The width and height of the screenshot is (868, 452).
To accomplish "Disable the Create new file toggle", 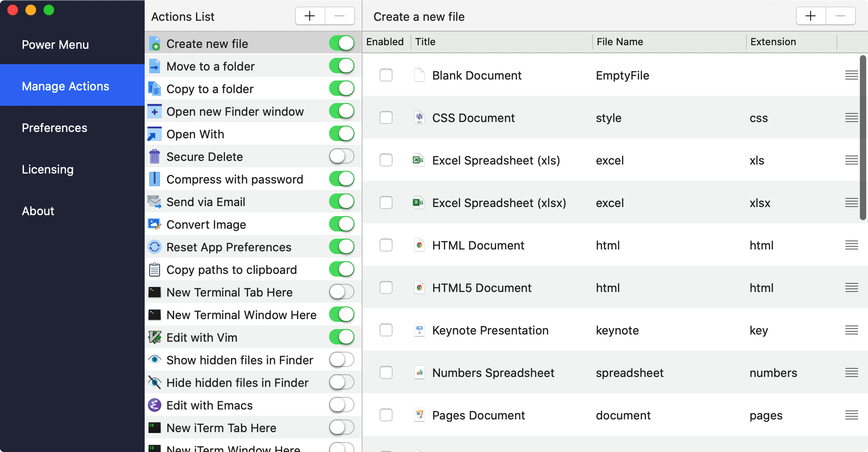I will 342,43.
